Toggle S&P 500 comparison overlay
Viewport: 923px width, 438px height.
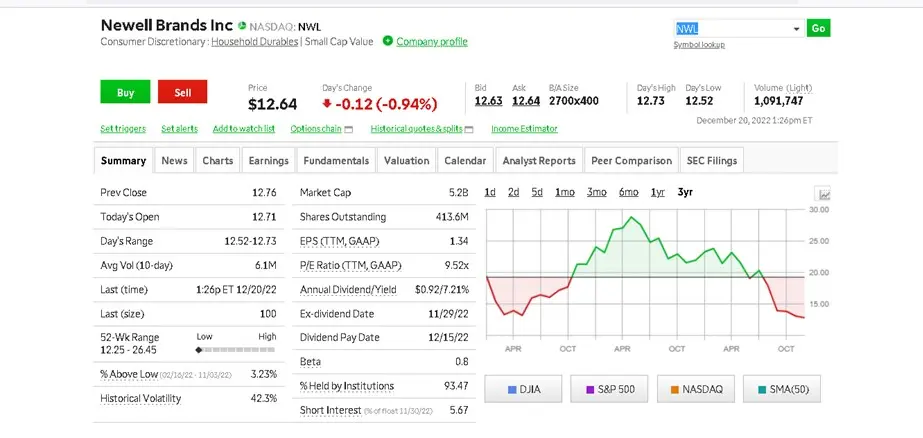point(609,389)
